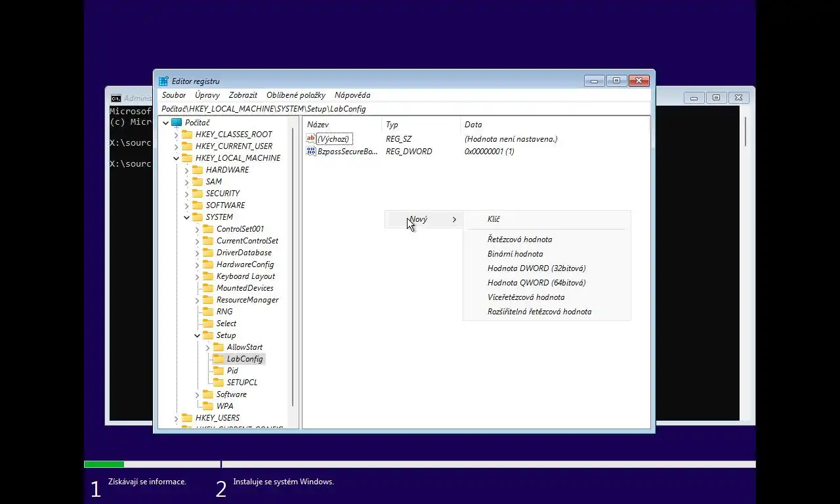The height and width of the screenshot is (504, 840).
Task: Open the Oblíbené položky menu
Action: point(296,95)
